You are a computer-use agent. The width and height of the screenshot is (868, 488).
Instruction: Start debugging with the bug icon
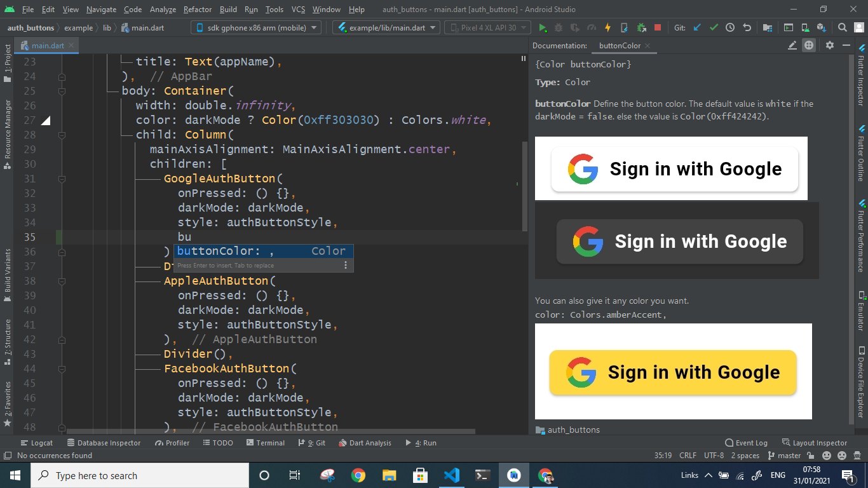click(x=559, y=28)
